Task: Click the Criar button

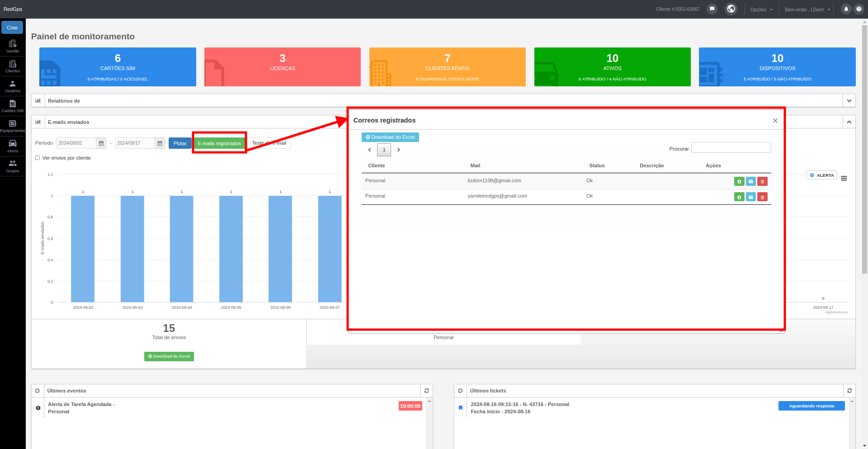Action: (12, 28)
